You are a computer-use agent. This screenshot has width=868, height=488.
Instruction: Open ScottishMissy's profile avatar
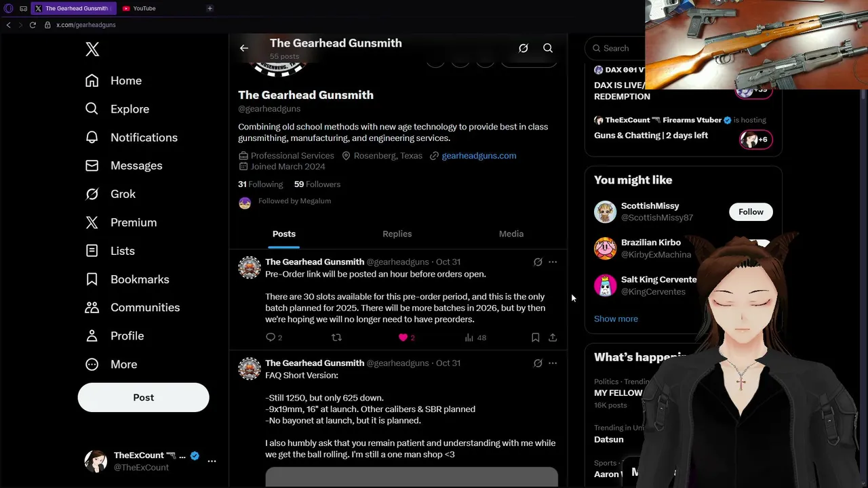pyautogui.click(x=606, y=212)
